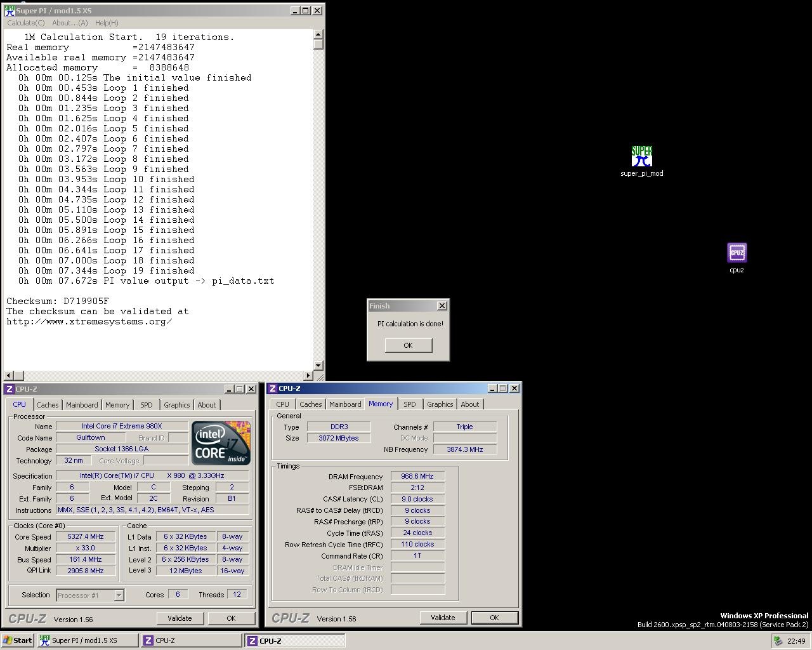This screenshot has height=650, width=812.
Task: Click the Super PI vertical scrollbar down arrow
Action: tap(318, 366)
